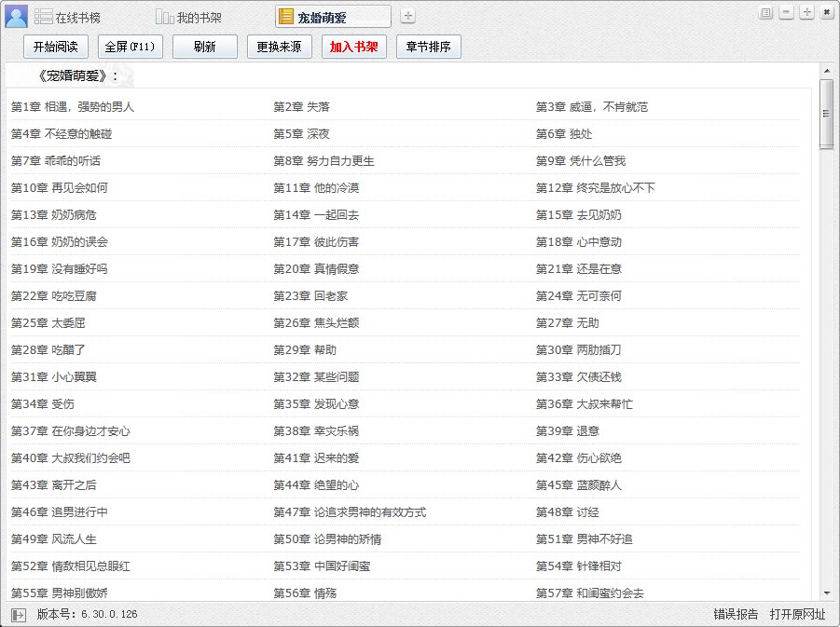Image resolution: width=840 pixels, height=627 pixels.
Task: Add book with 加入书架 button
Action: 354,47
